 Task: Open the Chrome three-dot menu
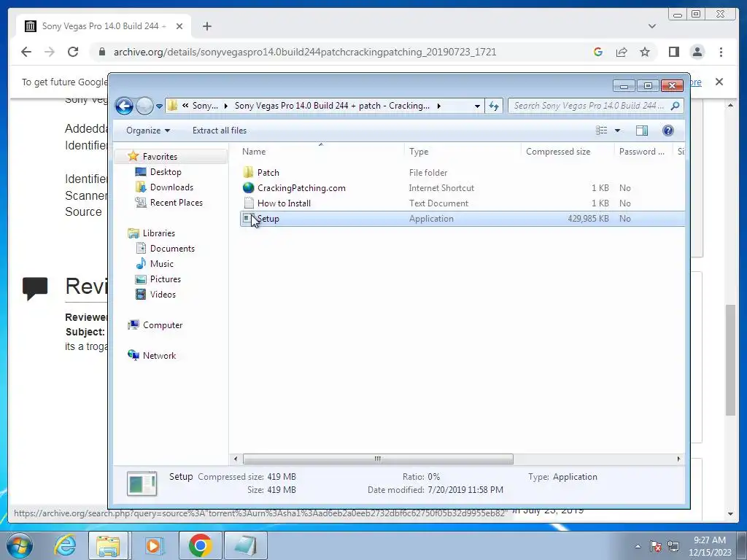coord(721,52)
